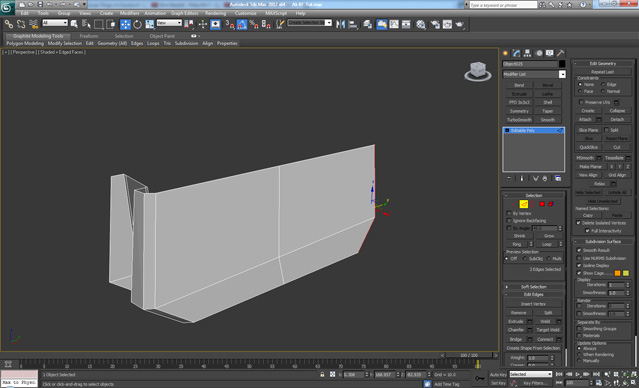639x388 pixels.
Task: Expand the Editable Poly stack entry
Action: coord(507,130)
